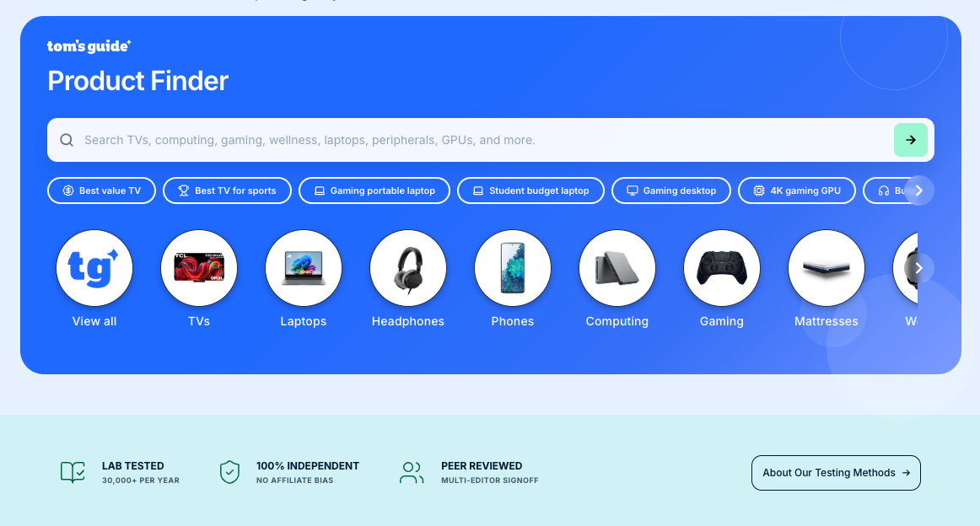Click the Lab Tested book icon
This screenshot has height=526, width=980.
pos(73,472)
